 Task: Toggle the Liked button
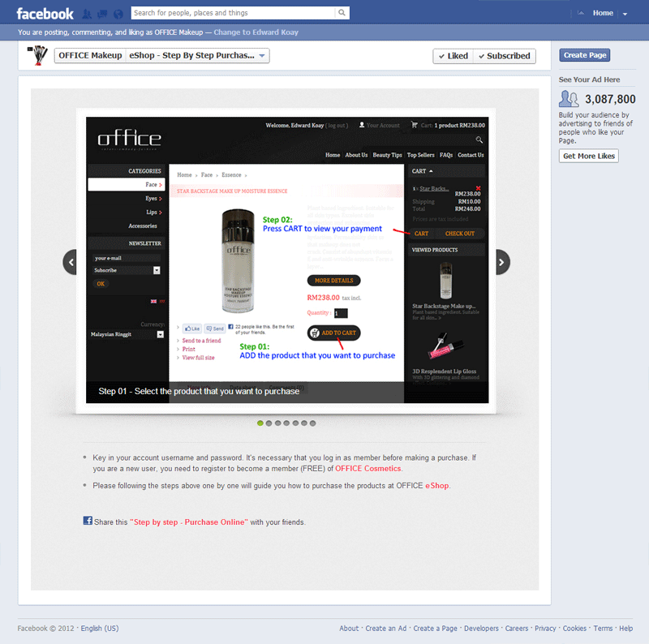[452, 56]
